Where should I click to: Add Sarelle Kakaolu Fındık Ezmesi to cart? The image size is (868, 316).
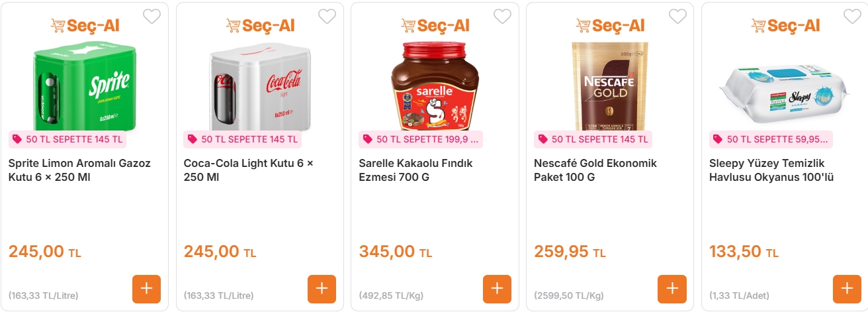point(497,289)
